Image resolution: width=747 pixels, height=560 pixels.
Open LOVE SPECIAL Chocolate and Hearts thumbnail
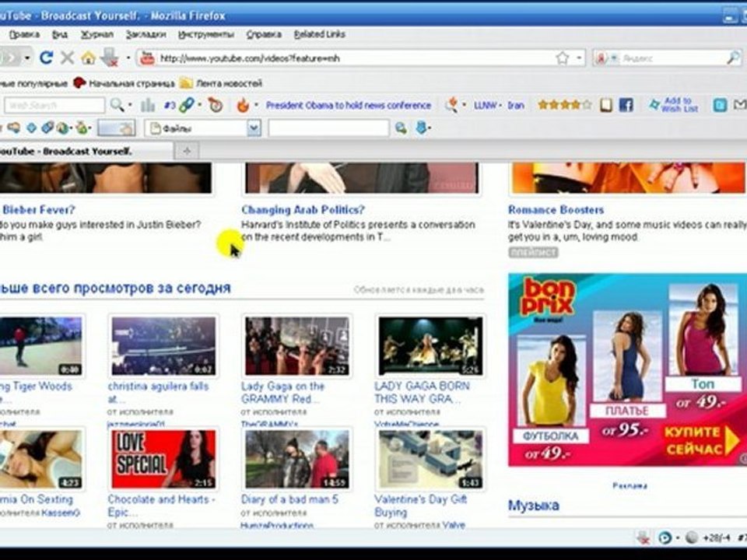point(163,460)
